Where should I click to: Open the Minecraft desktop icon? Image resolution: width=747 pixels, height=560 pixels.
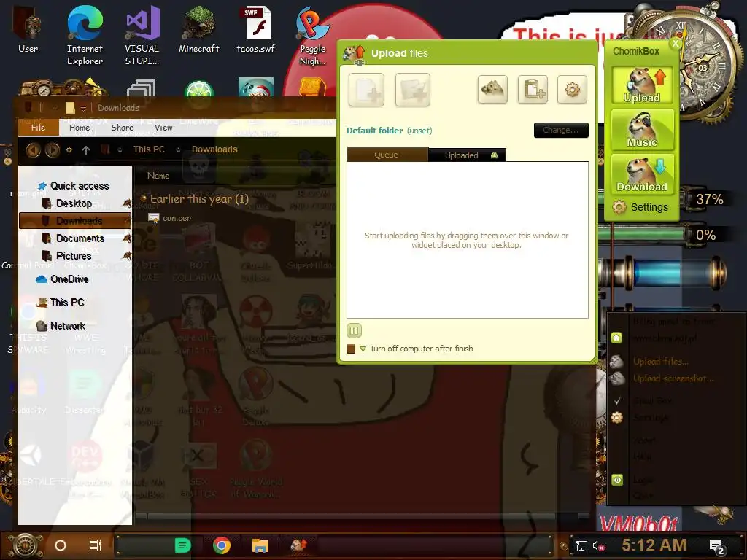coord(198,30)
